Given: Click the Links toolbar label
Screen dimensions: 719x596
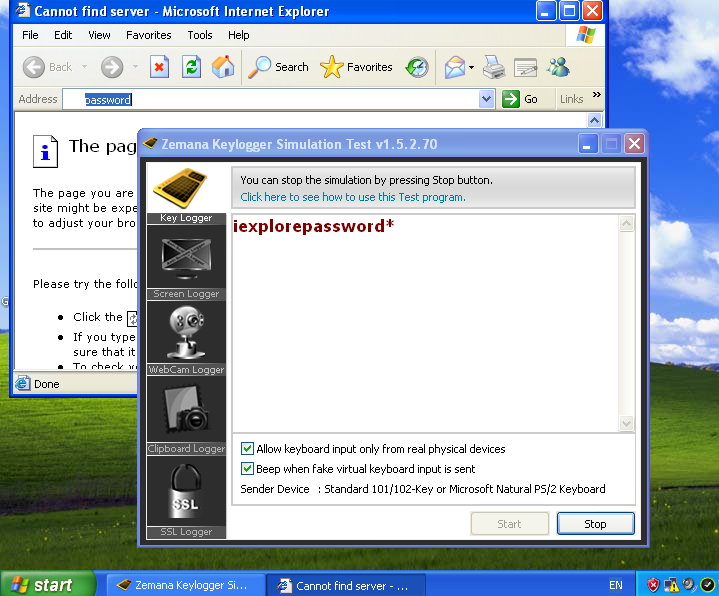Looking at the screenshot, I should point(571,99).
